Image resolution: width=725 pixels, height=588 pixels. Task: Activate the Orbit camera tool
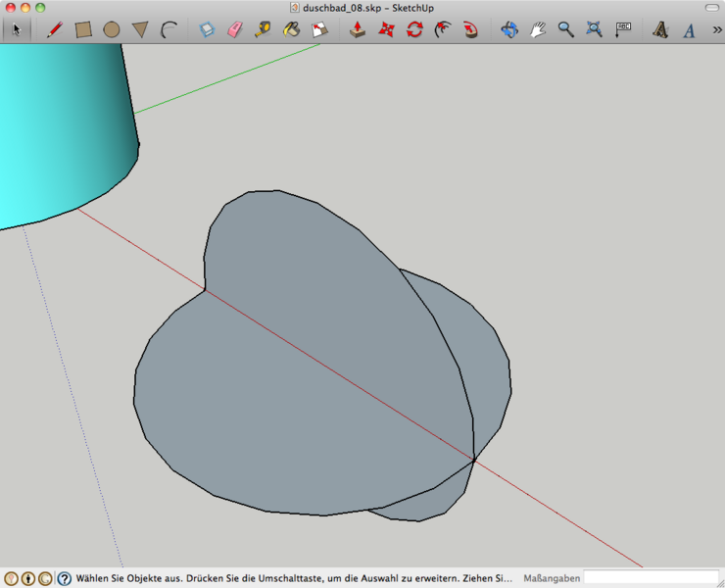point(509,29)
